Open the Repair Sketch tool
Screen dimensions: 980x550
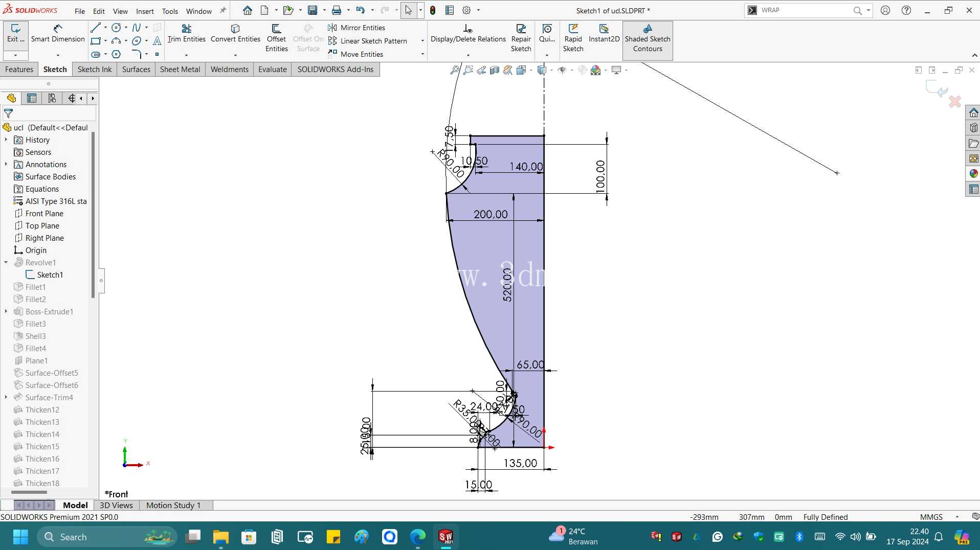pyautogui.click(x=521, y=38)
